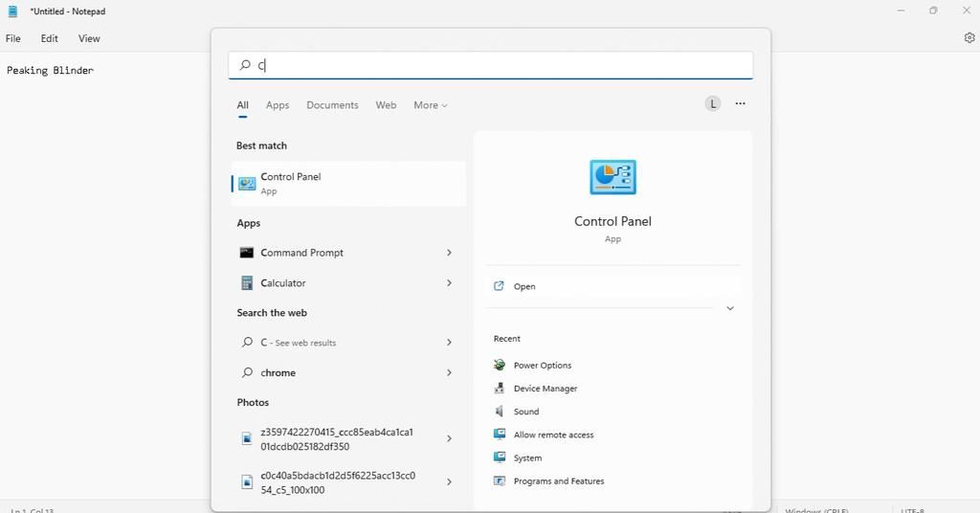The width and height of the screenshot is (980, 513).
Task: Click the 'chrome' web search suggestion text
Action: click(x=278, y=372)
